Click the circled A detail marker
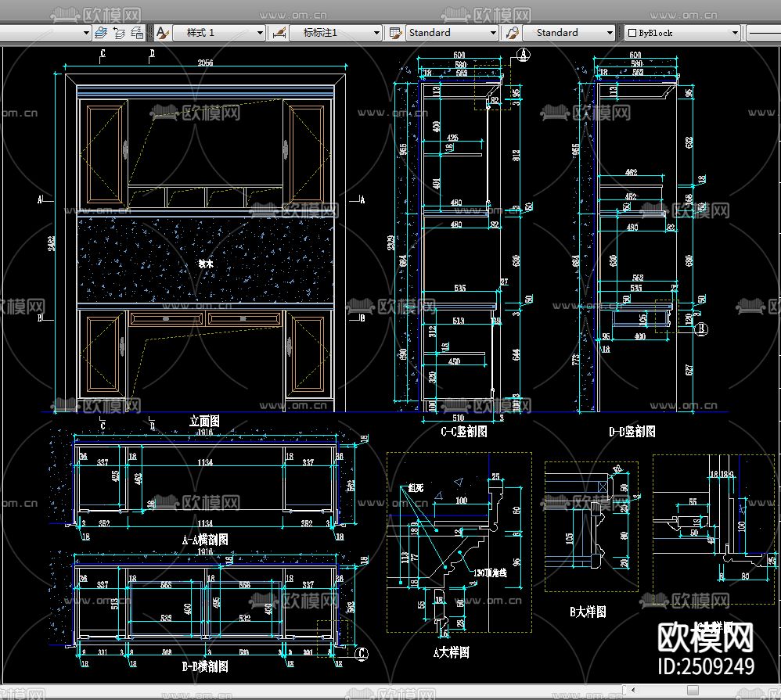 click(523, 55)
